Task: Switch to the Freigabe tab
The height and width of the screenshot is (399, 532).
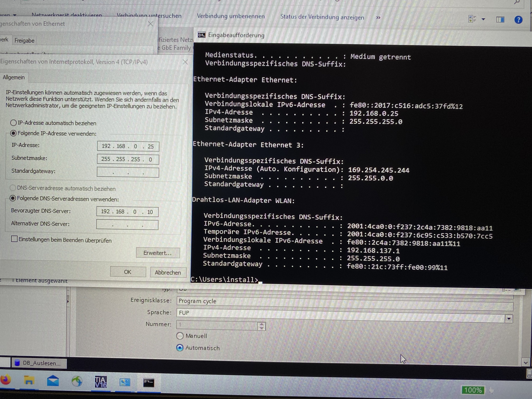Action: pos(24,40)
